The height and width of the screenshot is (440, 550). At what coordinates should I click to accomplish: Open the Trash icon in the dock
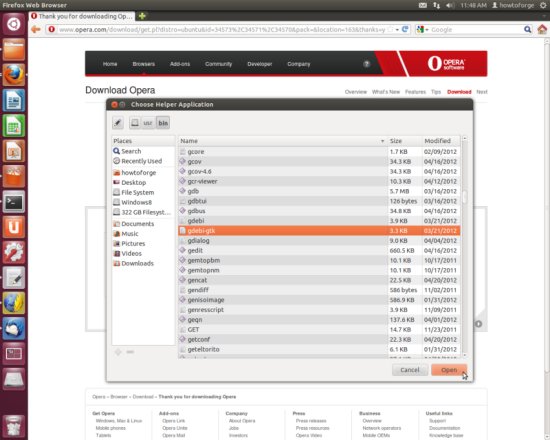pyautogui.click(x=14, y=426)
